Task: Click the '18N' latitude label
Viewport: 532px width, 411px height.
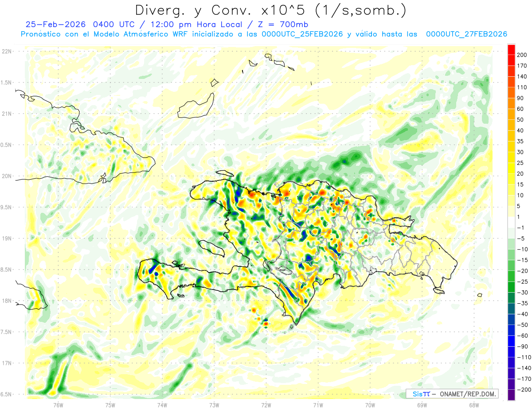Action: (7, 301)
